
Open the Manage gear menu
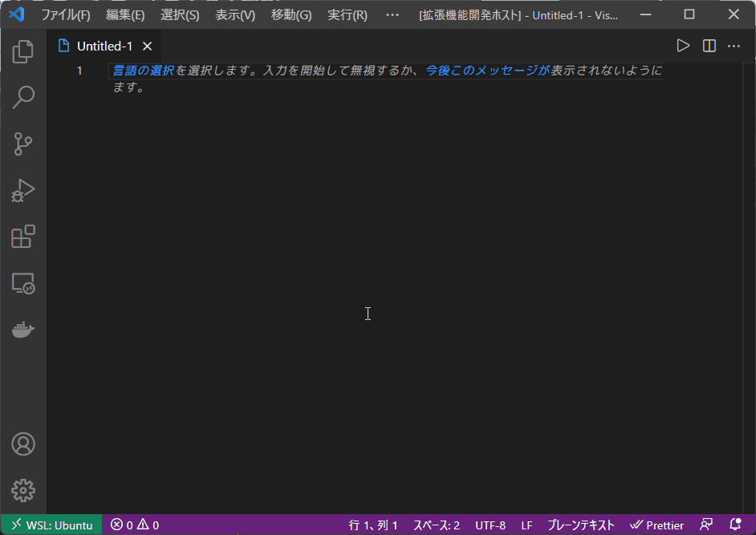[23, 490]
